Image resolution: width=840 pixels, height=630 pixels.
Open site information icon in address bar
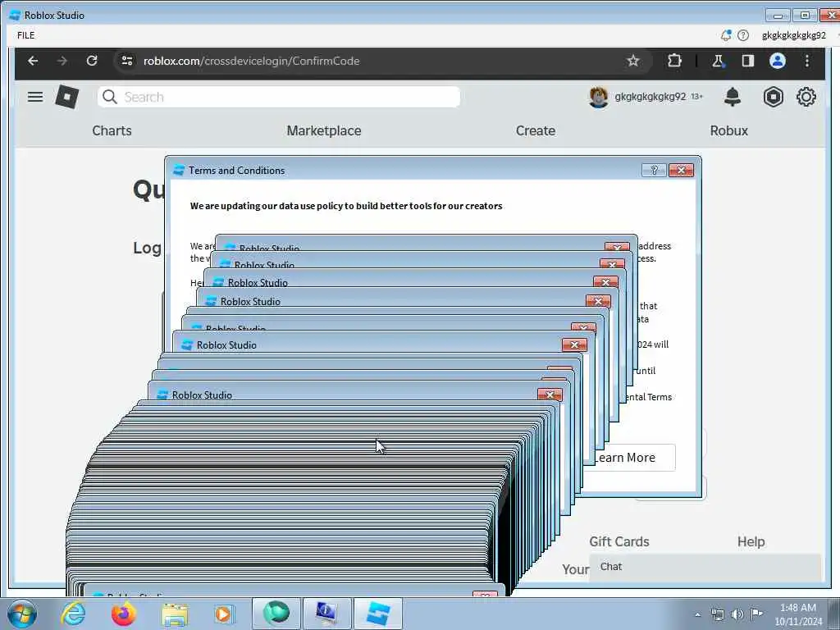pos(127,61)
